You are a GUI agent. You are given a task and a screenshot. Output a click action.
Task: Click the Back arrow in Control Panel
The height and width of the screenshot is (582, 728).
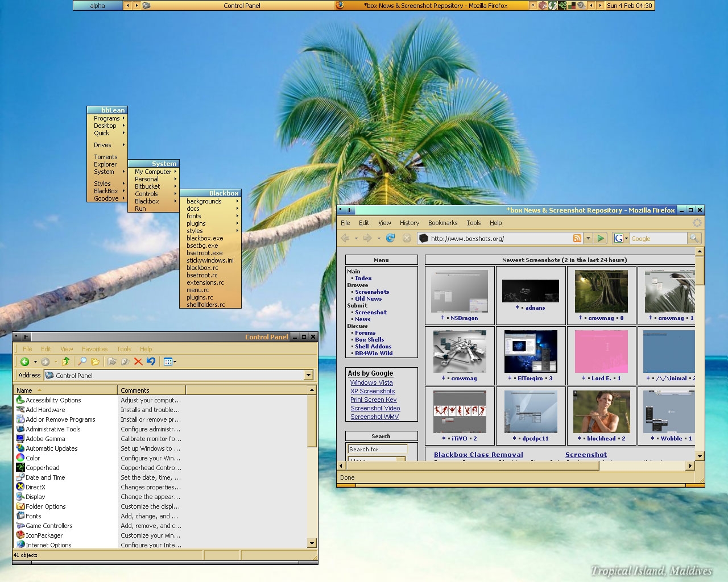(24, 361)
